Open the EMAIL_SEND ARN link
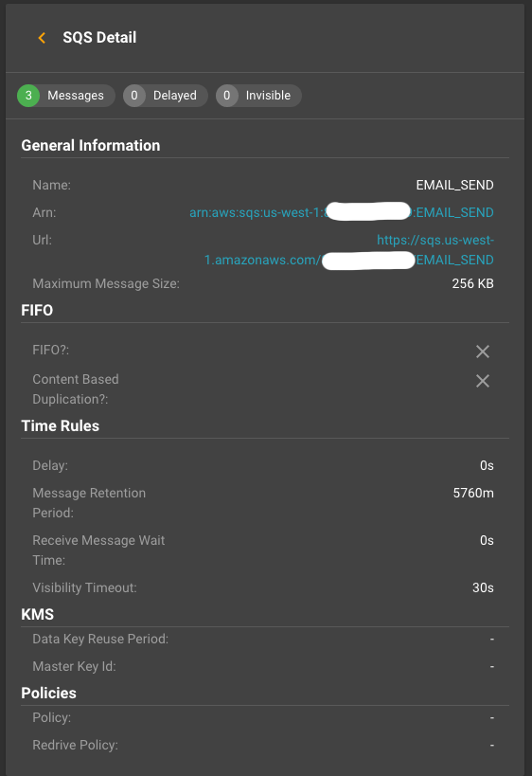Image resolution: width=532 pixels, height=776 pixels. pos(342,212)
